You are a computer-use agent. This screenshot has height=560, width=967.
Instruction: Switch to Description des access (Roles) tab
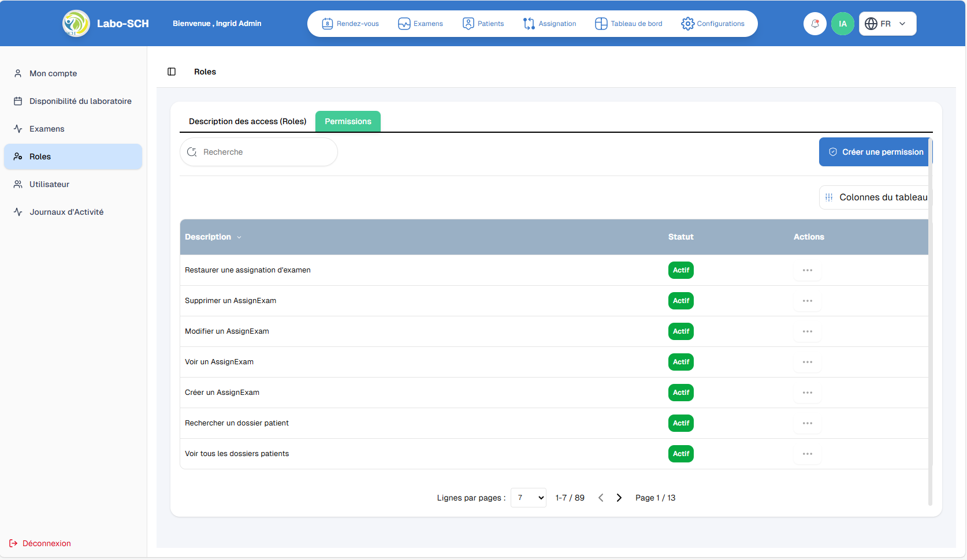tap(247, 121)
